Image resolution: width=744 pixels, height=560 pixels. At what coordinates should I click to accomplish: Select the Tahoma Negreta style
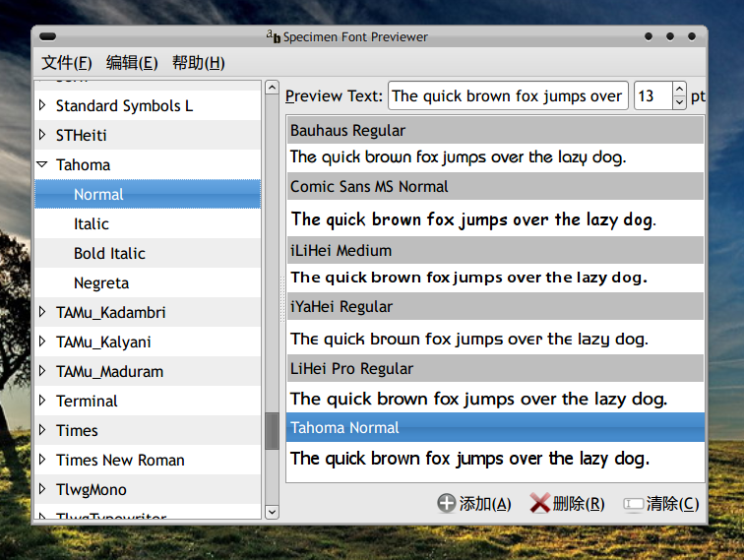148,282
